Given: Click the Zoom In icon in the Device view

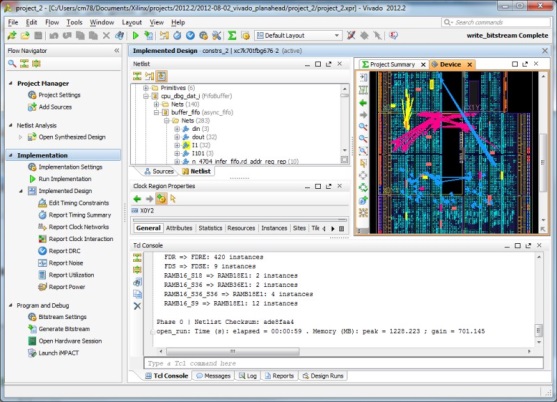Looking at the screenshot, I should pos(363,126).
